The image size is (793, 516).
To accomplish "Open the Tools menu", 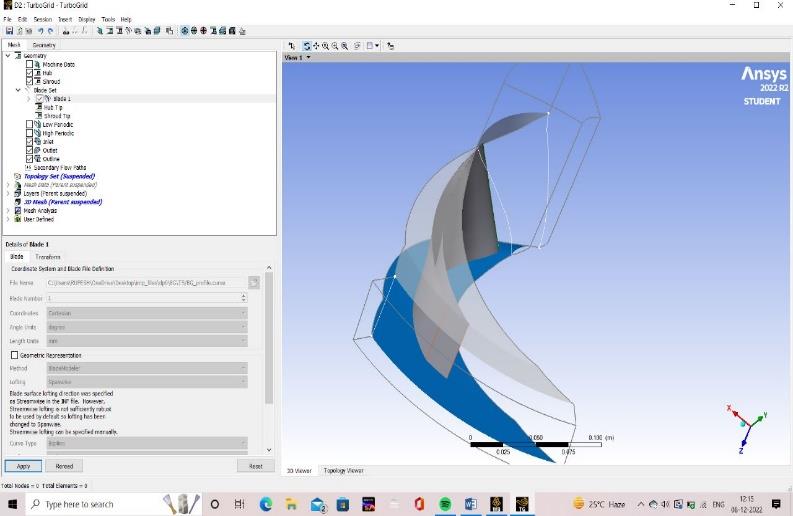I will point(108,19).
